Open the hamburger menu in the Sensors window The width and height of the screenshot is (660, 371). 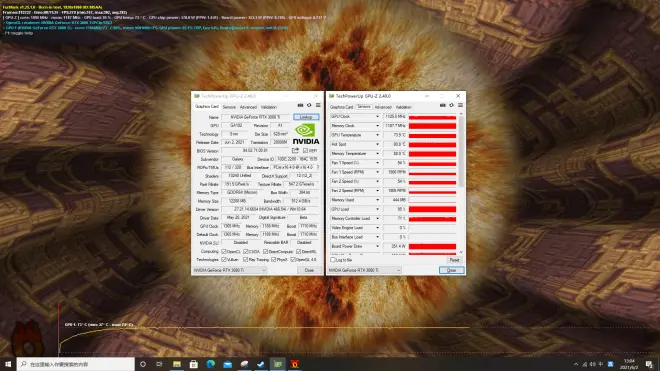[x=460, y=105]
